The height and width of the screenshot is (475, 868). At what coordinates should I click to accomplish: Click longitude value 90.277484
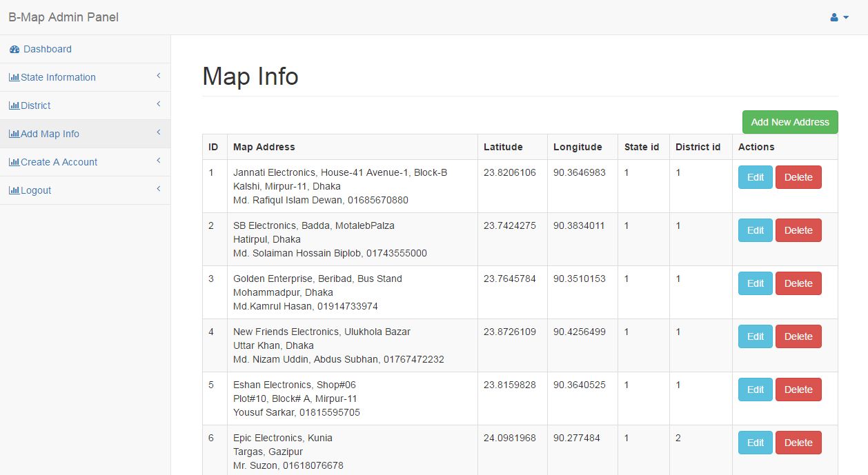577,438
